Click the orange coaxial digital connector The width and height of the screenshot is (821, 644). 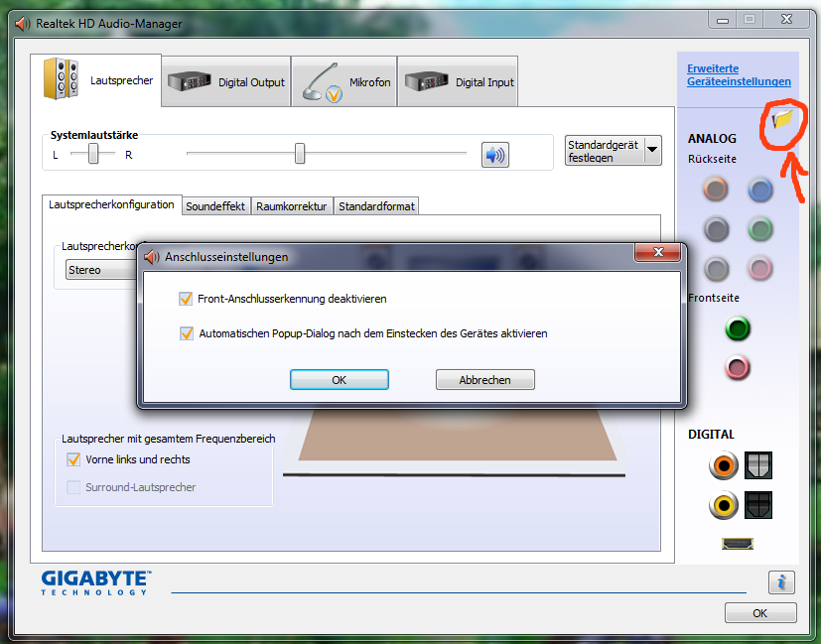(x=724, y=465)
